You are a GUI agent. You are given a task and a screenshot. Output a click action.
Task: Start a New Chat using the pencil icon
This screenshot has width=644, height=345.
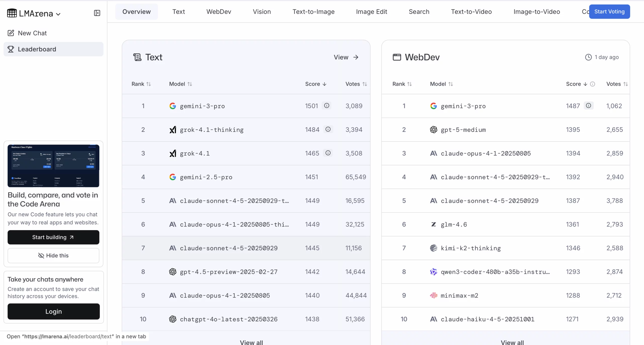pyautogui.click(x=11, y=33)
